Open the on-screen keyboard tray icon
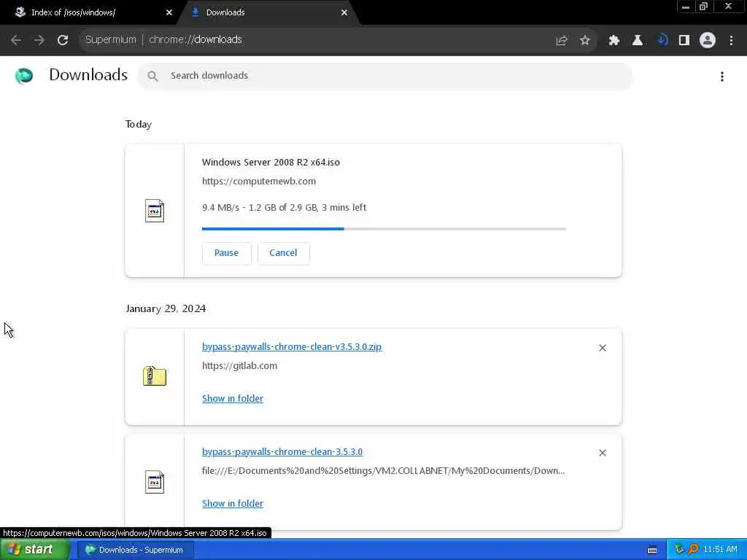The width and height of the screenshot is (747, 560). point(652,550)
